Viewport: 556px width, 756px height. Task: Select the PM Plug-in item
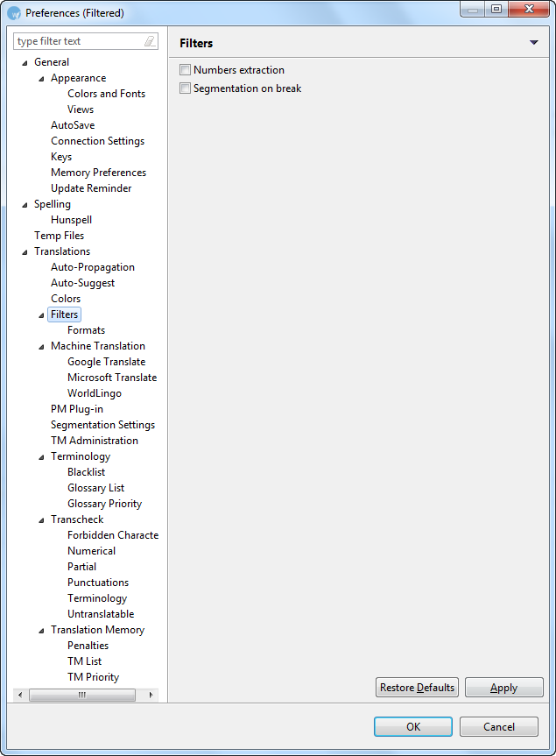76,409
